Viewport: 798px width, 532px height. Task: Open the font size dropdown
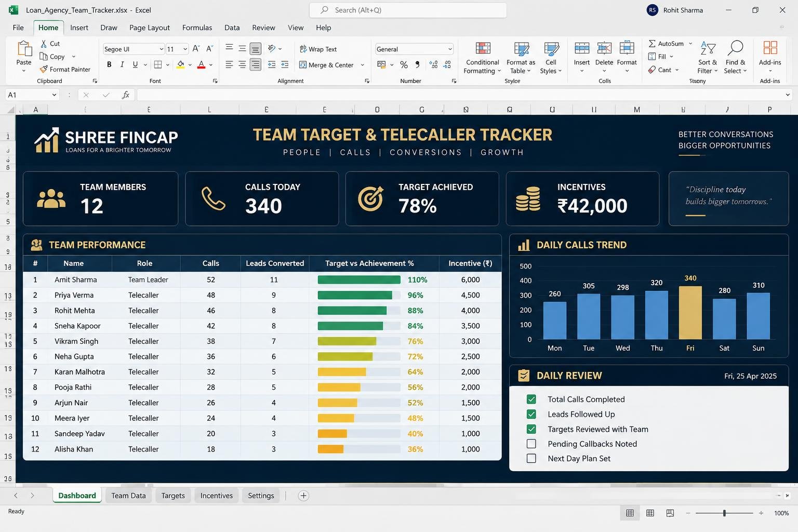(x=185, y=49)
